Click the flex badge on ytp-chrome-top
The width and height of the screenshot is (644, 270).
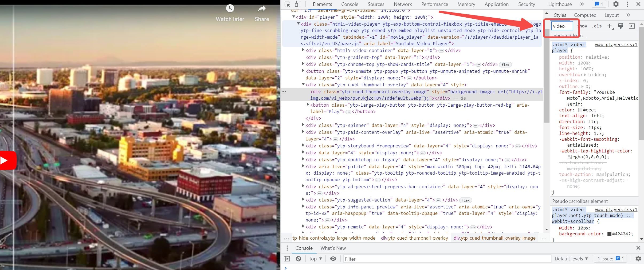[x=505, y=65]
